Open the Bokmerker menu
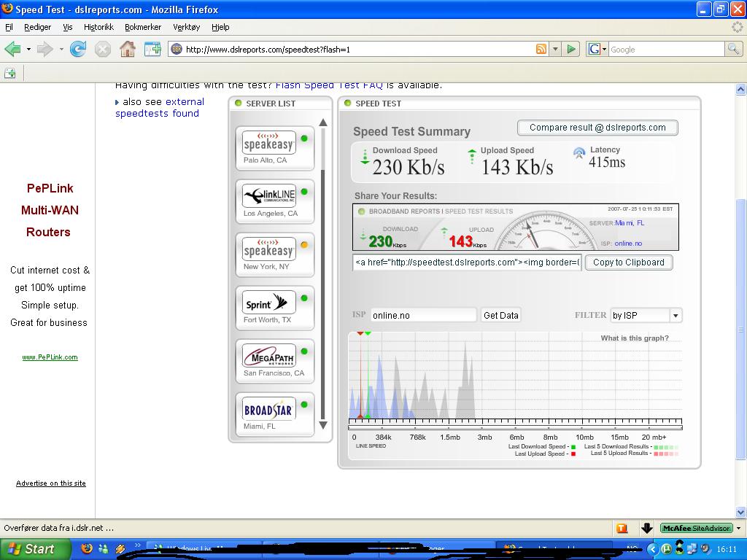The height and width of the screenshot is (560, 747). 143,27
